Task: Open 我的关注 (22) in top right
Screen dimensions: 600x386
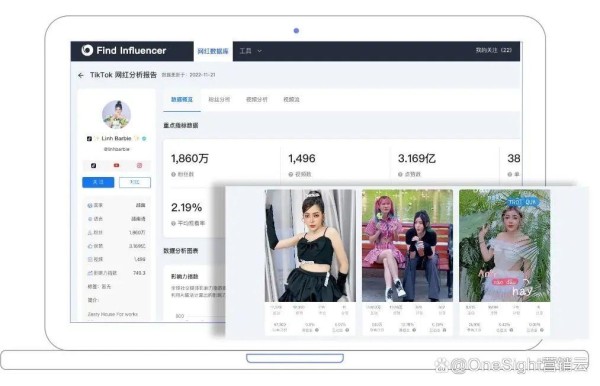Action: (494, 50)
